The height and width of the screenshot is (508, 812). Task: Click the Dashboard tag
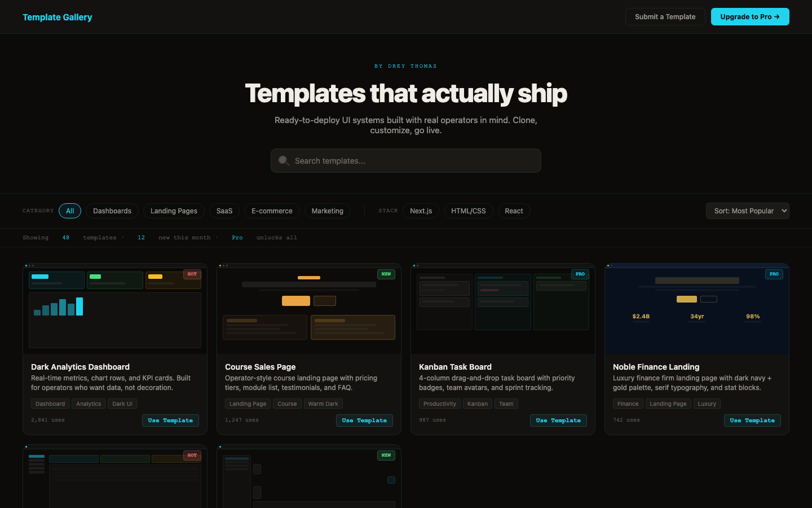50,404
